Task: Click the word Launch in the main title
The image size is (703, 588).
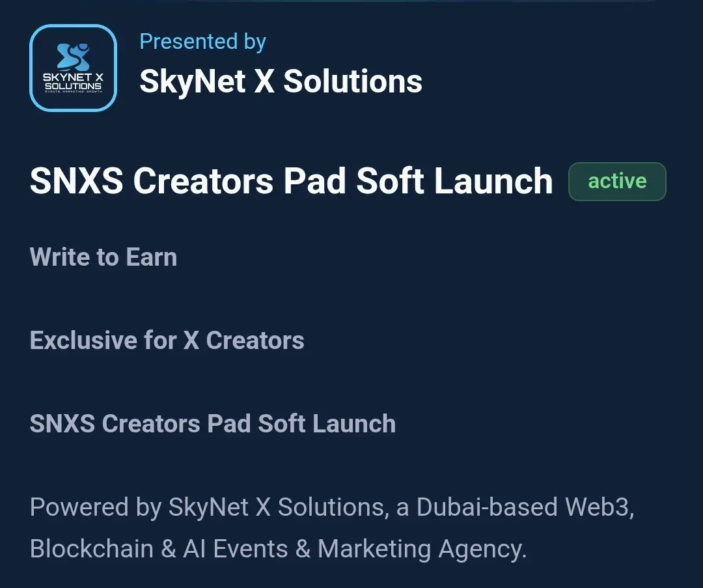Action: point(493,181)
